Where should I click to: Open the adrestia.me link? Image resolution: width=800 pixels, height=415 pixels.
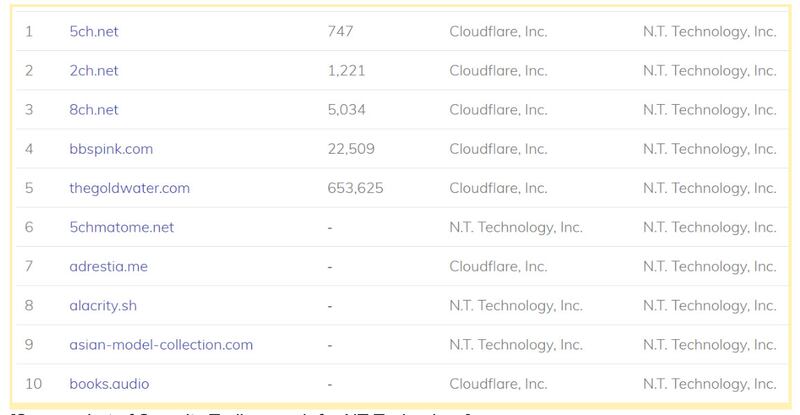[109, 266]
